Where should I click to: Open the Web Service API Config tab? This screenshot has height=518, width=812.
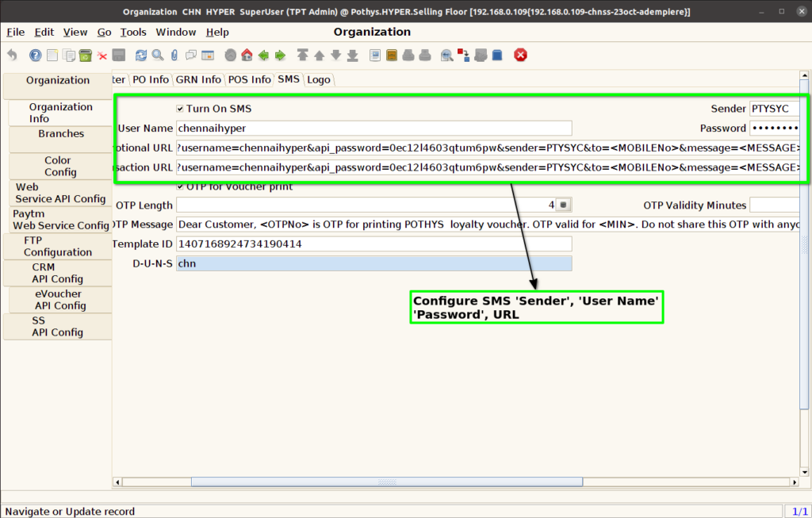60,193
